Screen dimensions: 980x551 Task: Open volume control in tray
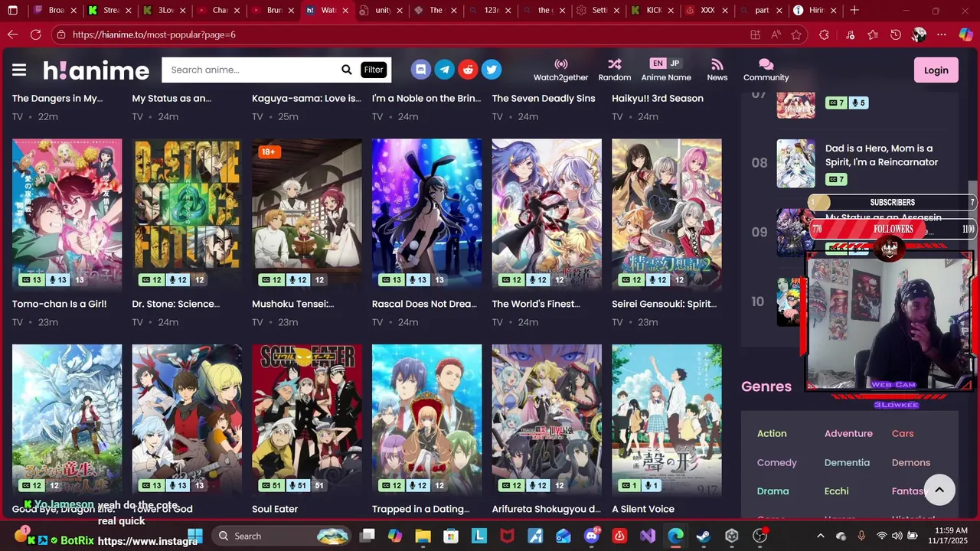898,536
